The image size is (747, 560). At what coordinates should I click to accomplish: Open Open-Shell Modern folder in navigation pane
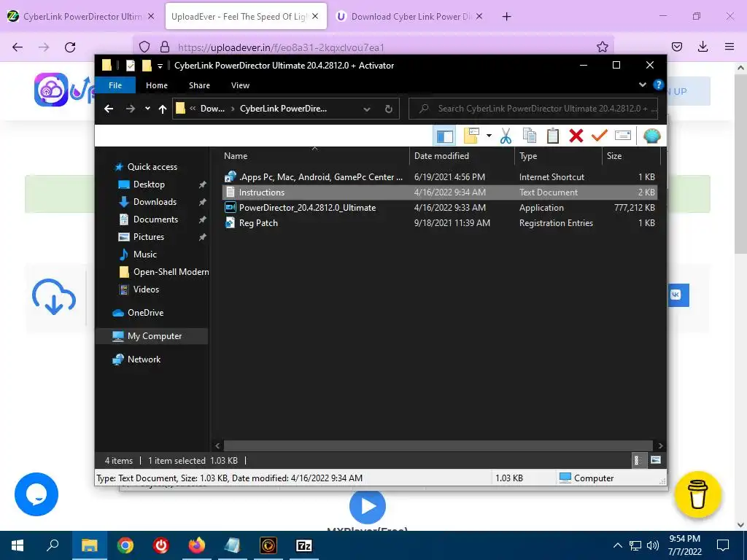tap(171, 272)
